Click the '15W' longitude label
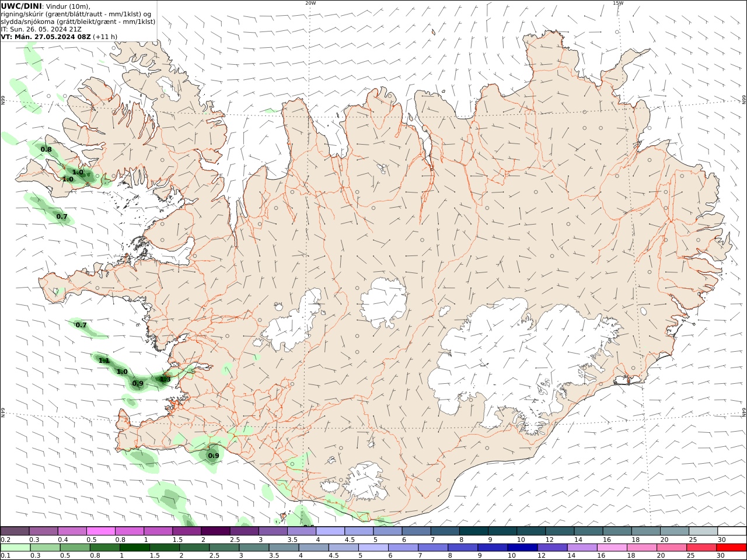The height and width of the screenshot is (560, 747). point(617,3)
